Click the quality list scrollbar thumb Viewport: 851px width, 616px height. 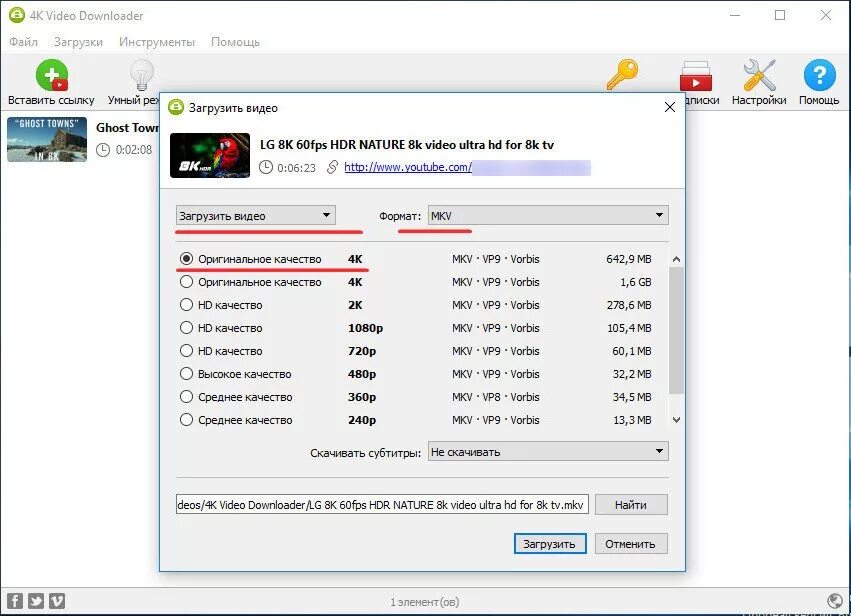(676, 330)
